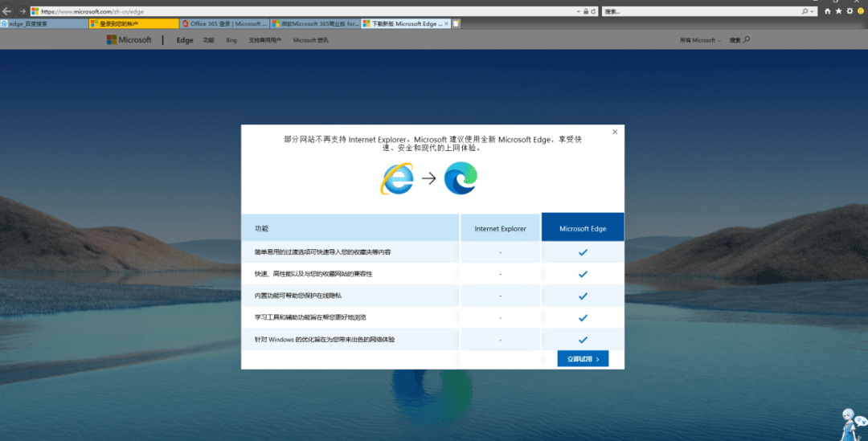Open Favorites with the star icon
Image resolution: width=868 pixels, height=441 pixels.
coord(838,11)
